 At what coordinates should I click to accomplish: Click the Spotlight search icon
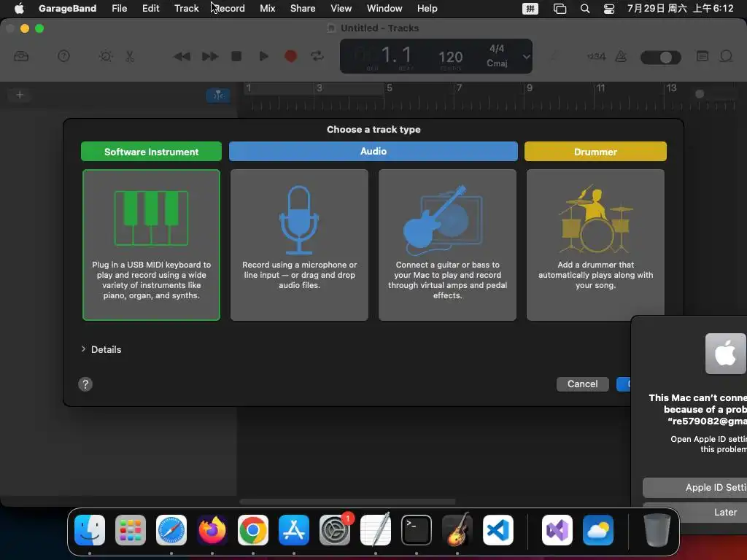point(585,9)
